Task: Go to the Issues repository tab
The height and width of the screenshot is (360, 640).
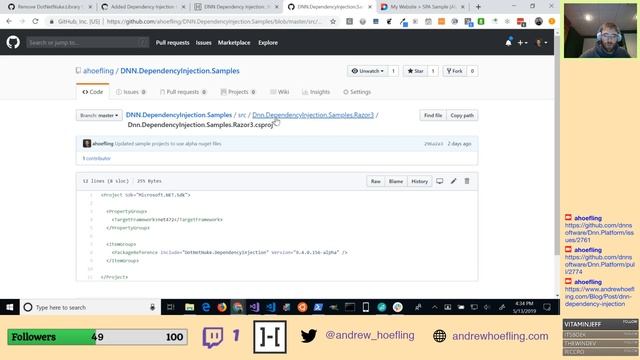Action: pyautogui.click(x=131, y=92)
